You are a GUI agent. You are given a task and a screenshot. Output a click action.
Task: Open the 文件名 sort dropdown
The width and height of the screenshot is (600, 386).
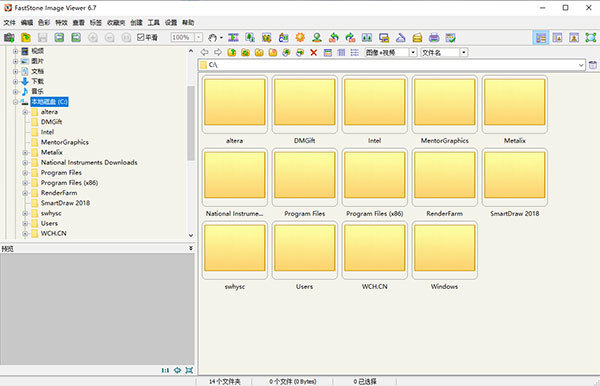point(464,52)
